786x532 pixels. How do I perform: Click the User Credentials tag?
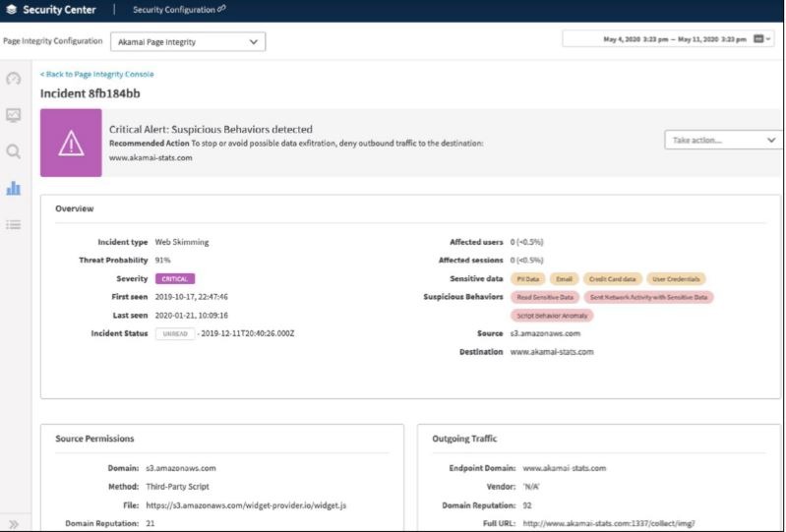click(x=676, y=279)
